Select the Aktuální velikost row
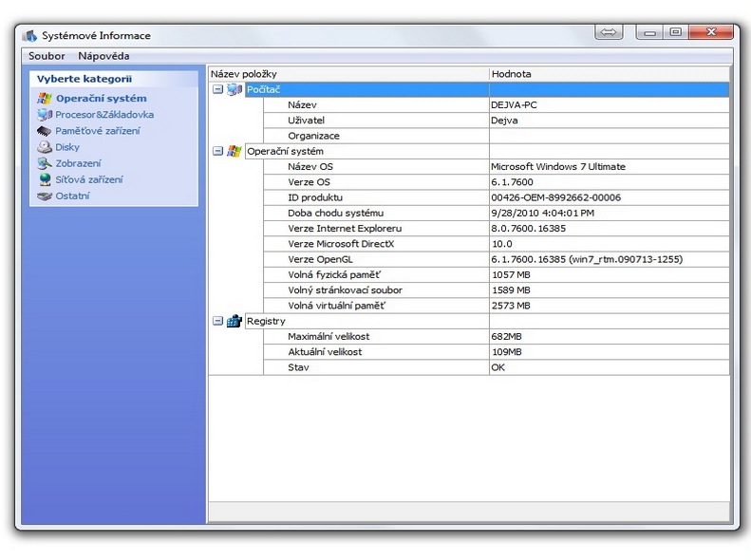 [497, 352]
